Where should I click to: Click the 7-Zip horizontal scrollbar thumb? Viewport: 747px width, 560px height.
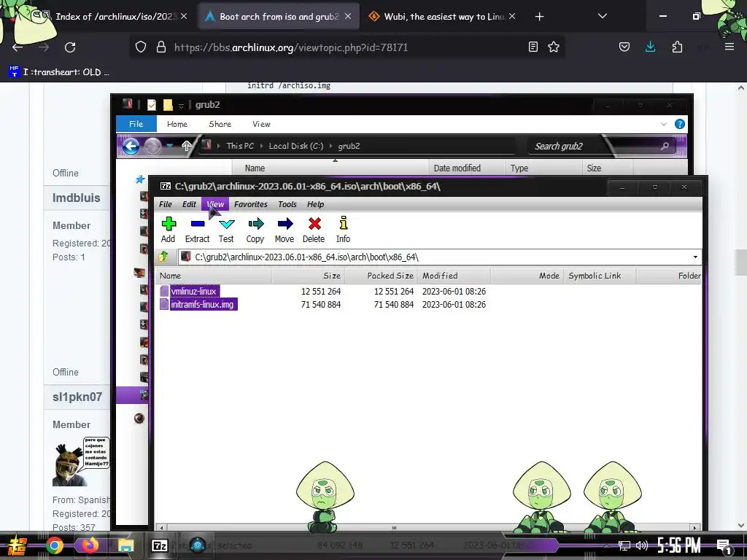394,528
